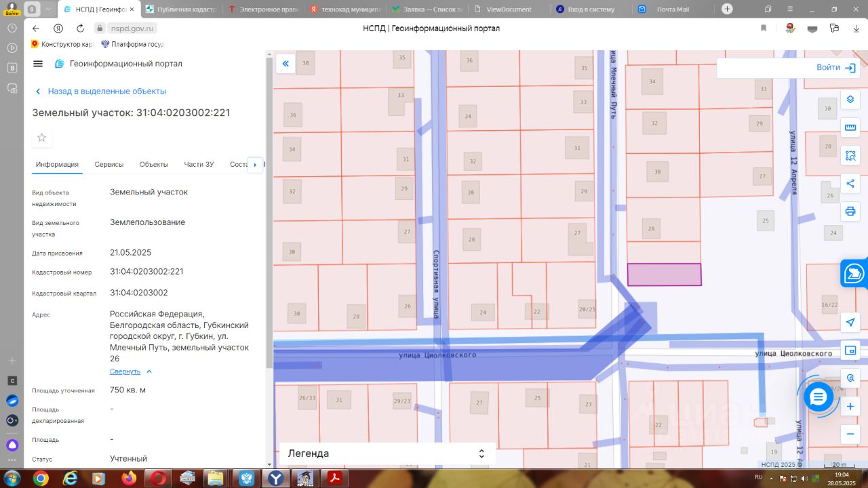Zoom out the map with minus
Viewport: 868px width, 488px height.
850,434
